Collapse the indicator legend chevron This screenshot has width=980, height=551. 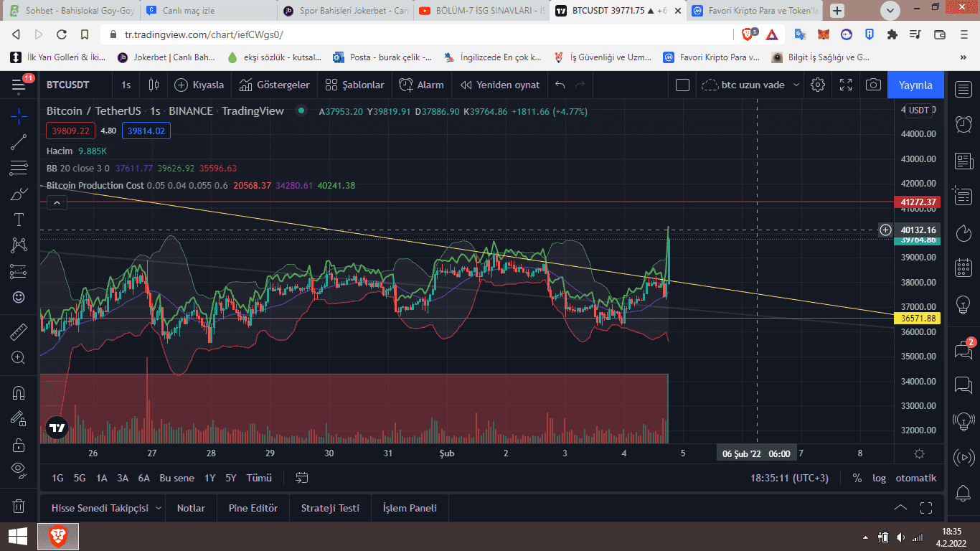point(57,203)
